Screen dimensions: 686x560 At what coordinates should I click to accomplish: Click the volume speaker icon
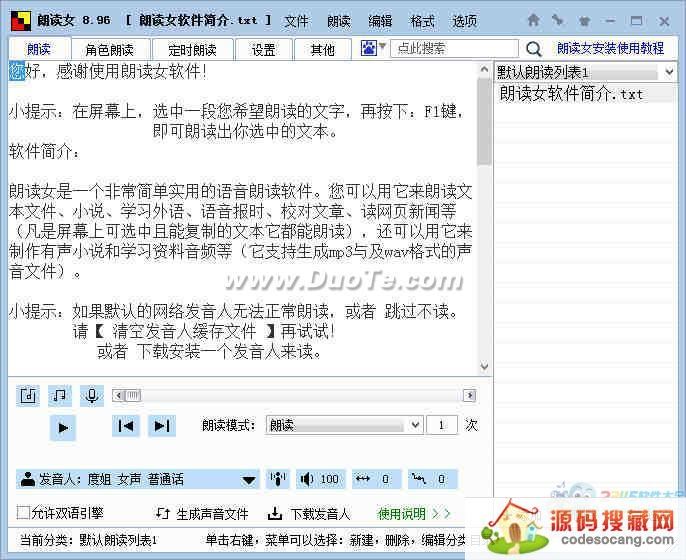tap(306, 479)
